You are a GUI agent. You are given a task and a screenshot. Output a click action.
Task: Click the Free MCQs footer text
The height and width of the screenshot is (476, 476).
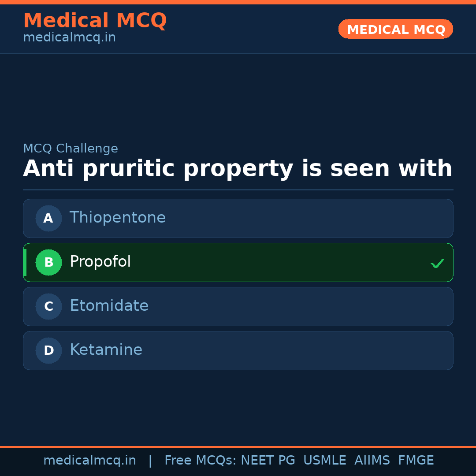point(201,461)
